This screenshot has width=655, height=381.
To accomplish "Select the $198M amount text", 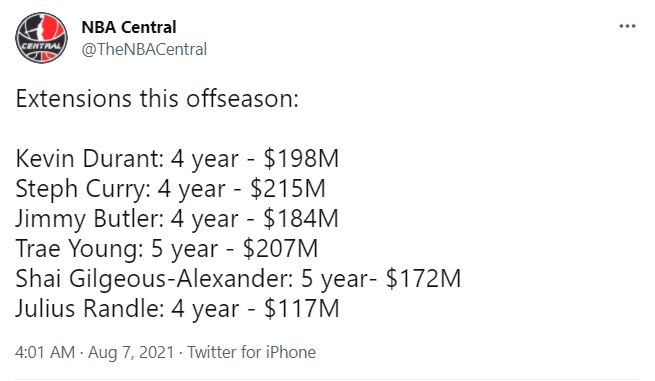I will click(x=301, y=159).
